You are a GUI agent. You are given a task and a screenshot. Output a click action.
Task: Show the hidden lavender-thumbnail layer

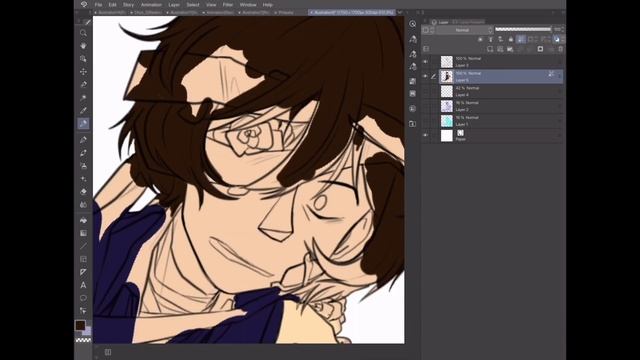click(425, 106)
